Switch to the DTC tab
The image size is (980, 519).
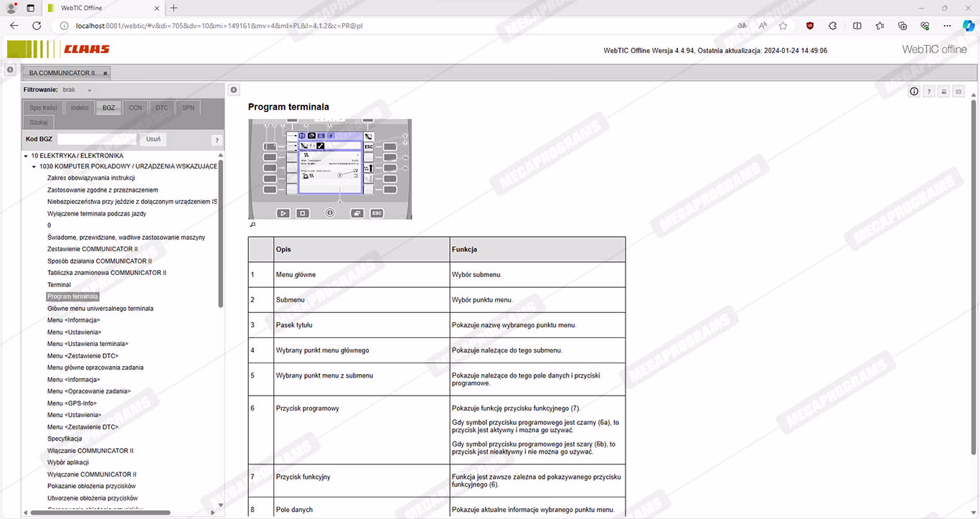click(x=162, y=108)
